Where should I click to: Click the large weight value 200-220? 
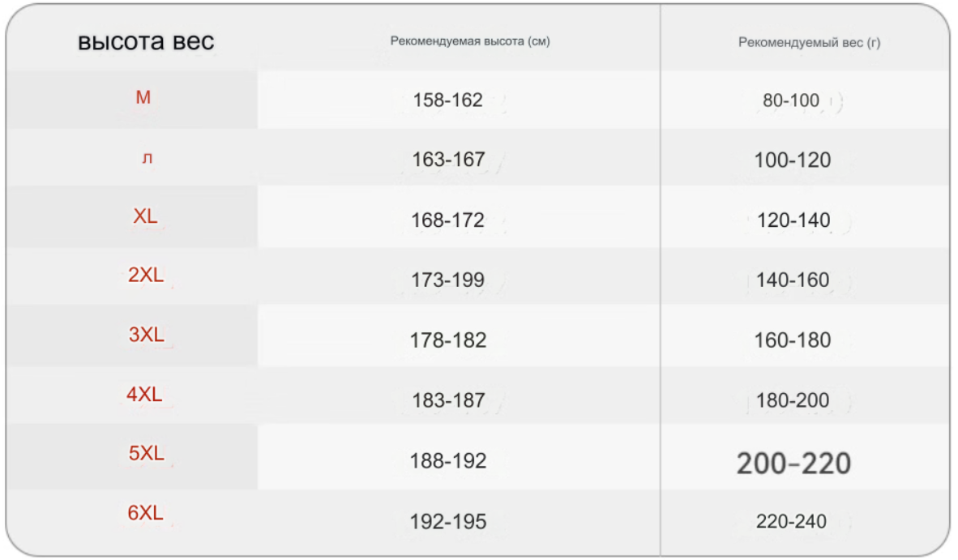tap(793, 464)
